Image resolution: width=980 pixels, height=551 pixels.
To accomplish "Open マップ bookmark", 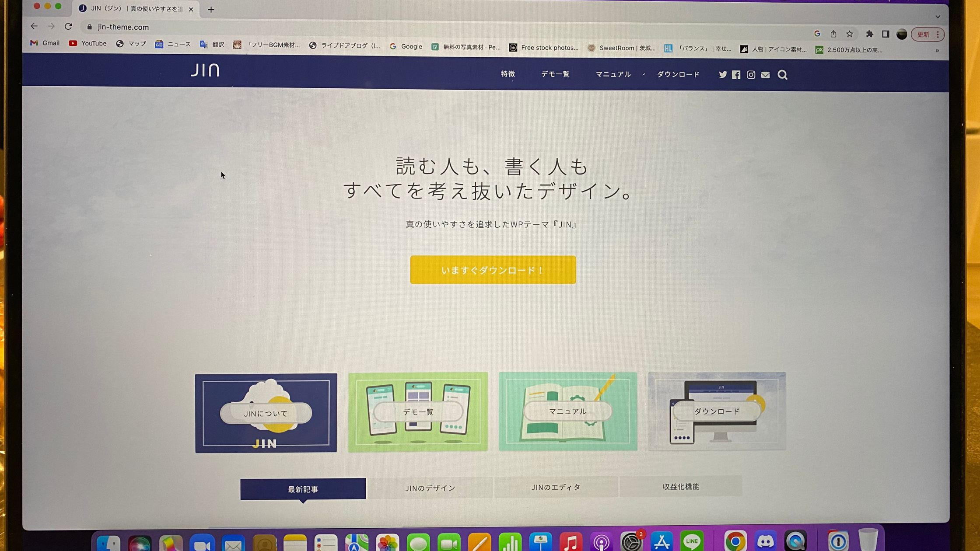I will pyautogui.click(x=131, y=44).
